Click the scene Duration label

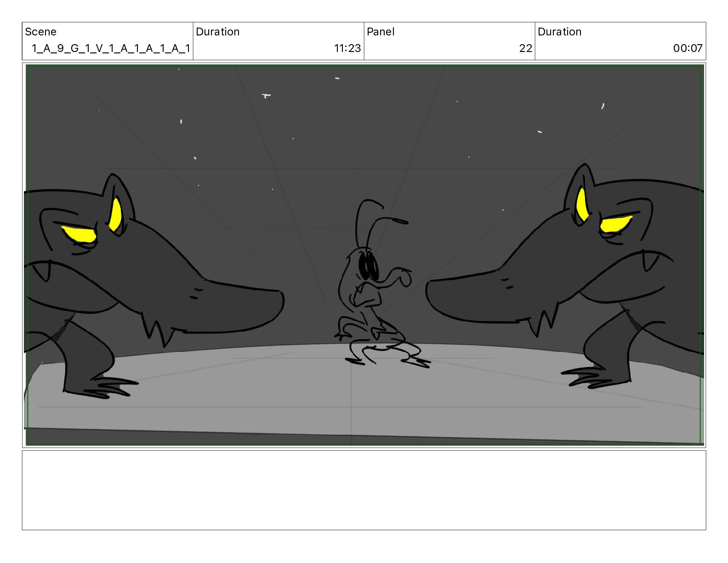coord(217,32)
